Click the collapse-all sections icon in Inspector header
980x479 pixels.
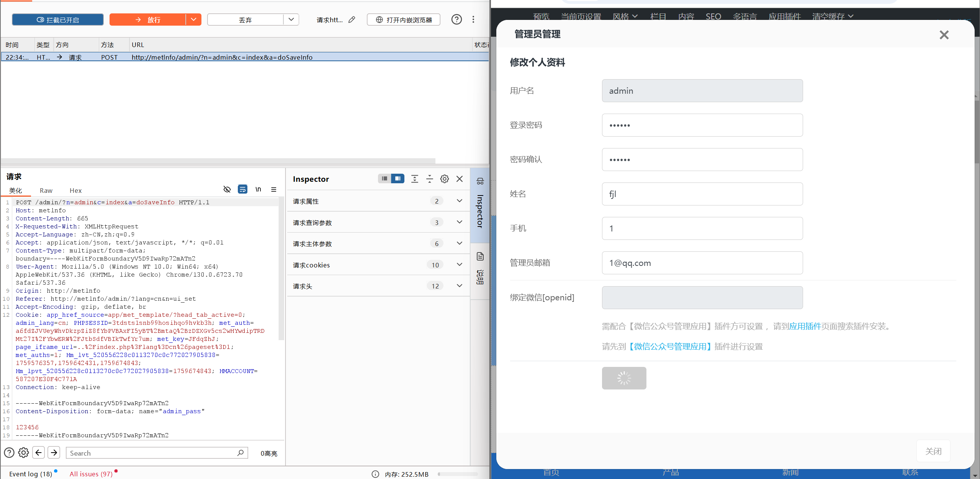[429, 178]
